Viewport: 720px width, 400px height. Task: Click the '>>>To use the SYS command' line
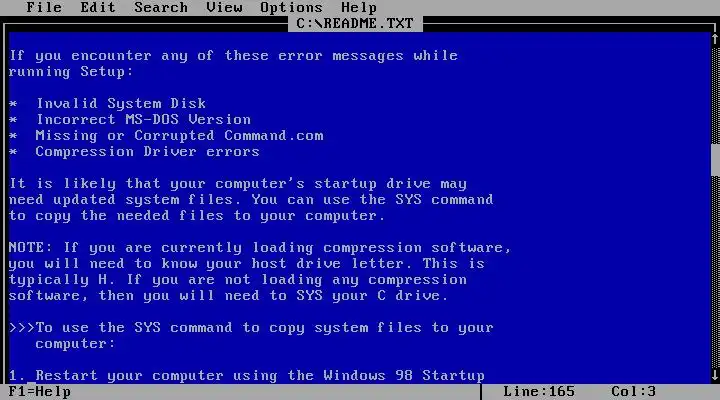pos(251,327)
